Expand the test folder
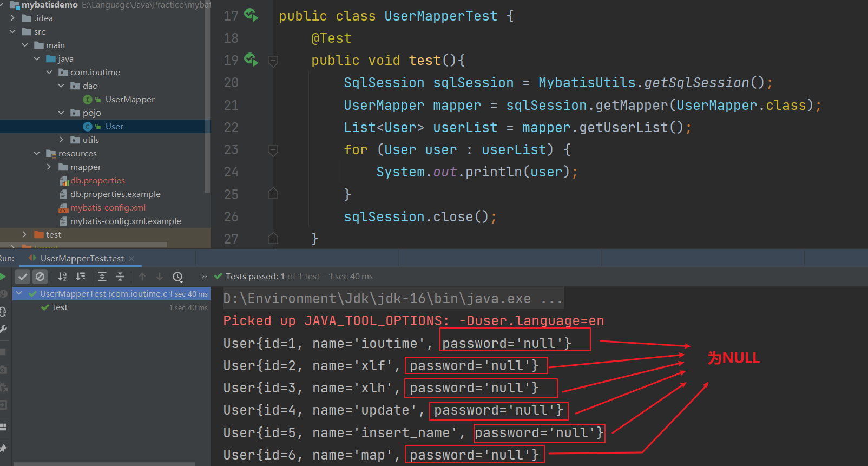868x466 pixels. (25, 235)
